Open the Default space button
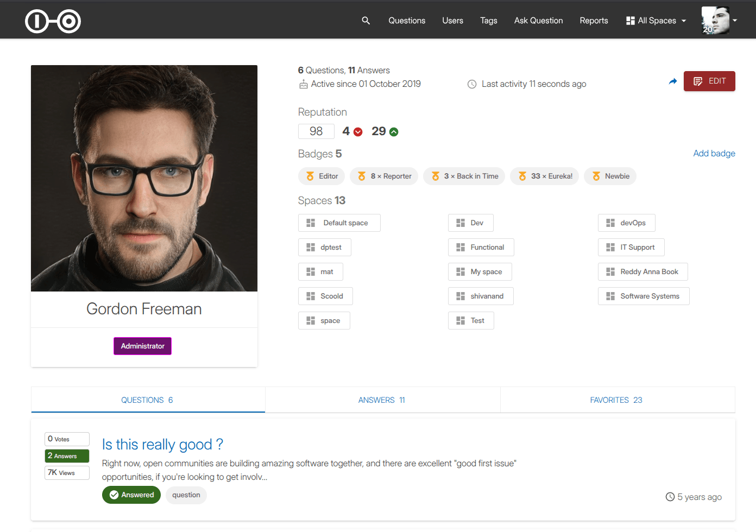The image size is (756, 532). [339, 223]
